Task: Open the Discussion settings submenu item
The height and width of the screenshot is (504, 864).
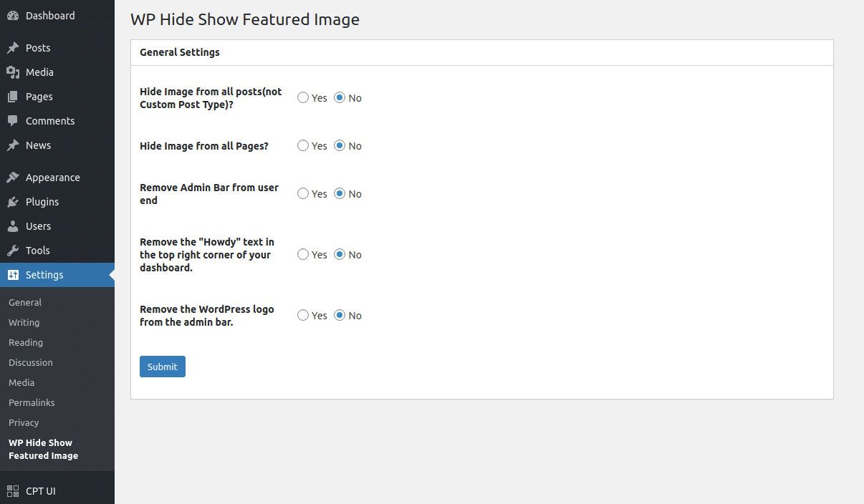Action: 31,362
